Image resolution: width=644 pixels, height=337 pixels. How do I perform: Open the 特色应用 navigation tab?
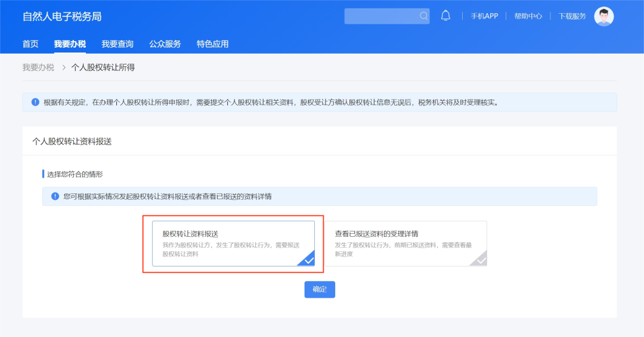coord(213,44)
